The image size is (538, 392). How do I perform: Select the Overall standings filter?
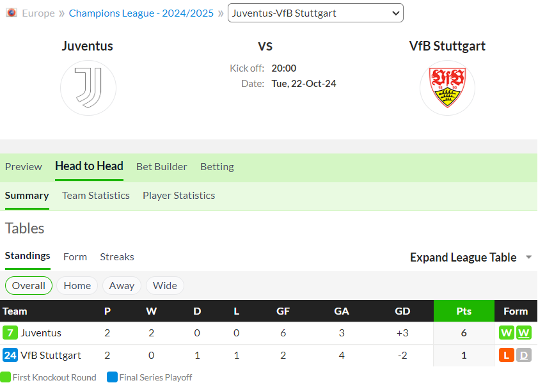(29, 285)
